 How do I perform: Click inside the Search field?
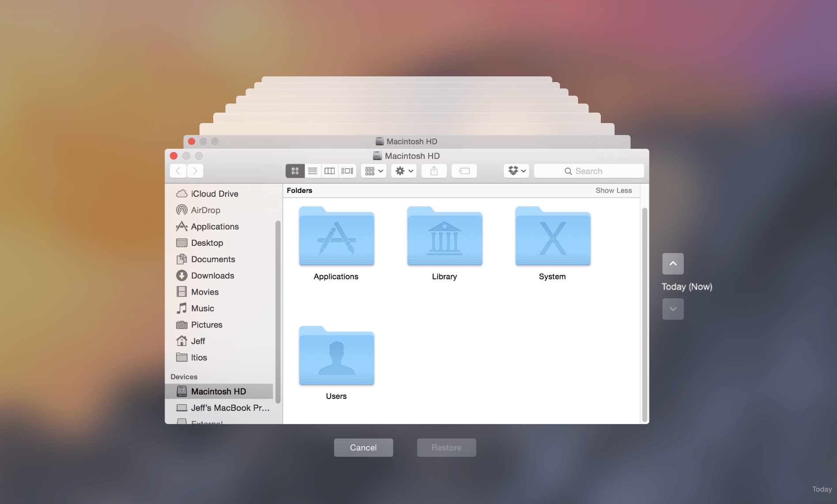(x=589, y=171)
